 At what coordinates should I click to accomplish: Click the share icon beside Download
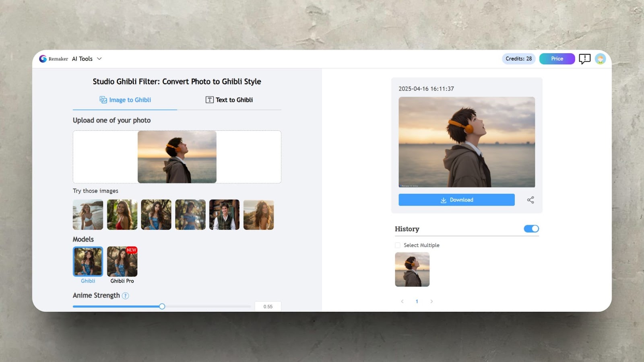point(530,200)
